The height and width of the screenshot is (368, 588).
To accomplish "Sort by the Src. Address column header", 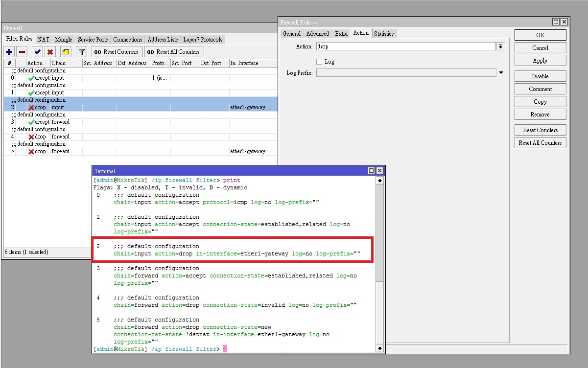I will click(99, 63).
